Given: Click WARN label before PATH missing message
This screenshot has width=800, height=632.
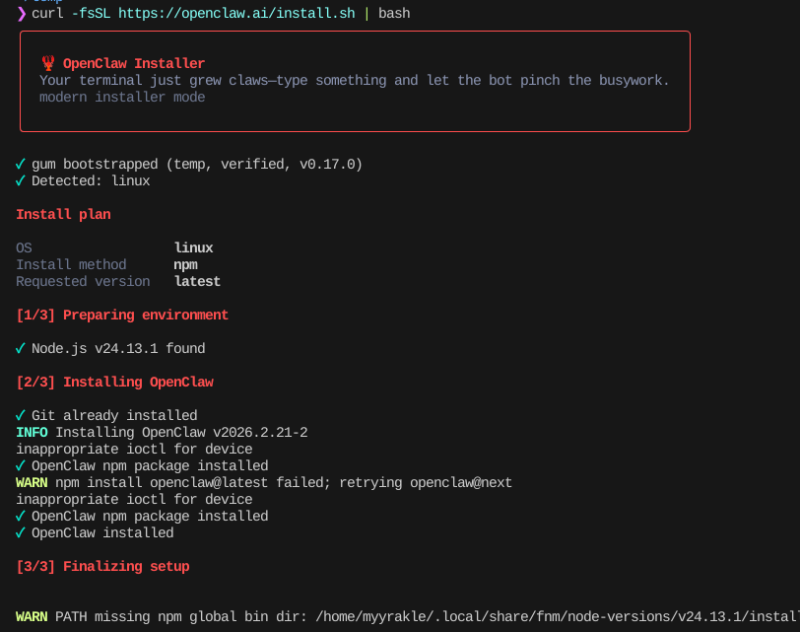Looking at the screenshot, I should [32, 617].
